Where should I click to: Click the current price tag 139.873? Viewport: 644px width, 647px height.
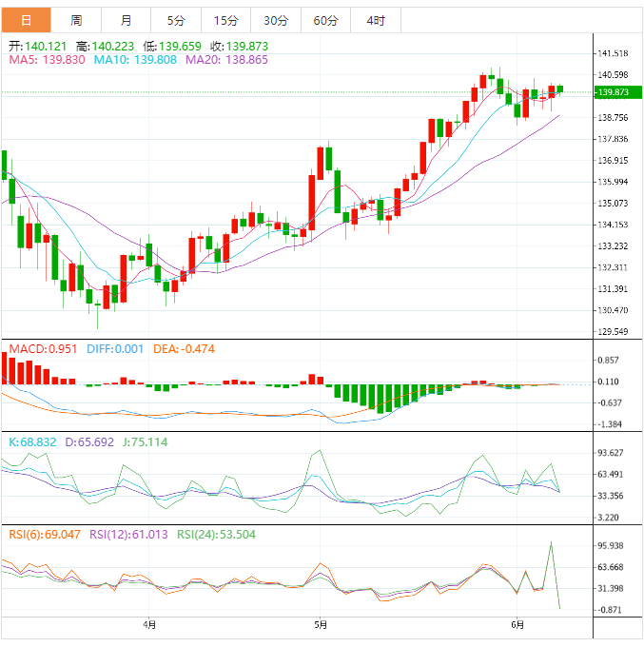pyautogui.click(x=612, y=92)
